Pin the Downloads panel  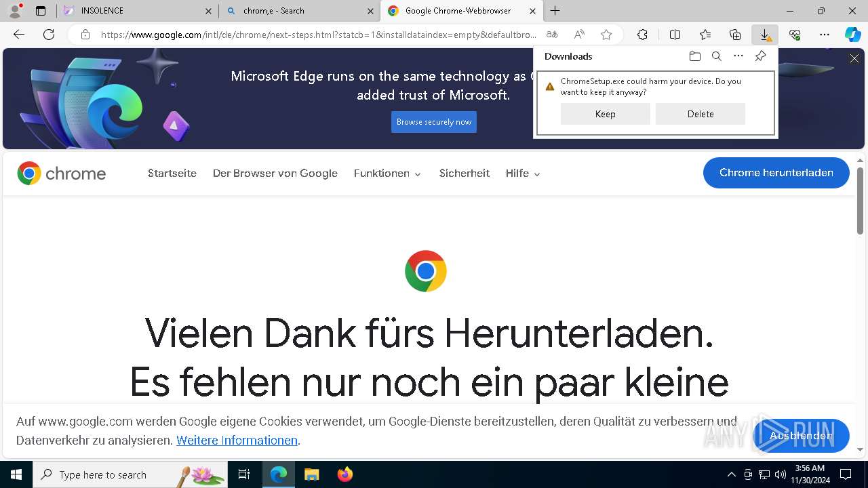point(760,56)
